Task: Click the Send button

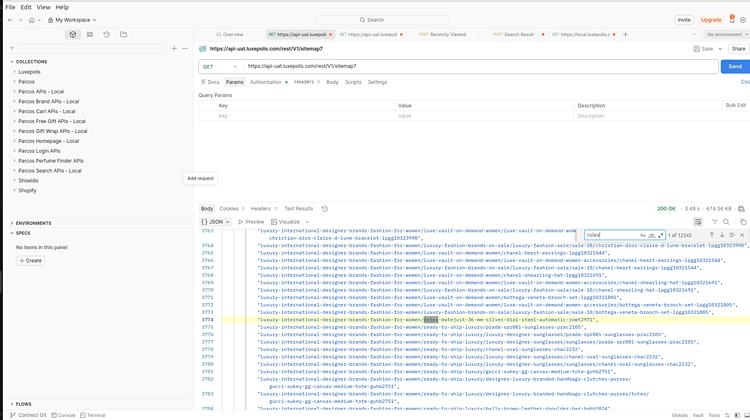Action: [735, 66]
